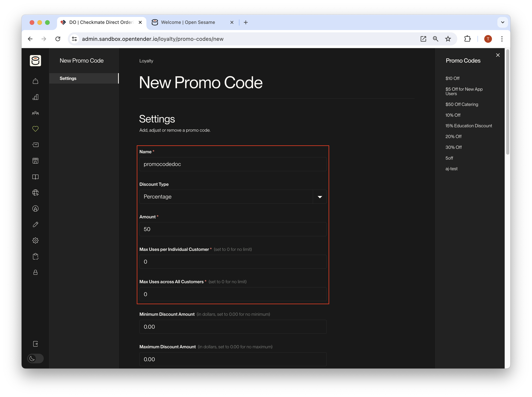Bookmark this page with the star icon
The height and width of the screenshot is (397, 532).
(448, 39)
